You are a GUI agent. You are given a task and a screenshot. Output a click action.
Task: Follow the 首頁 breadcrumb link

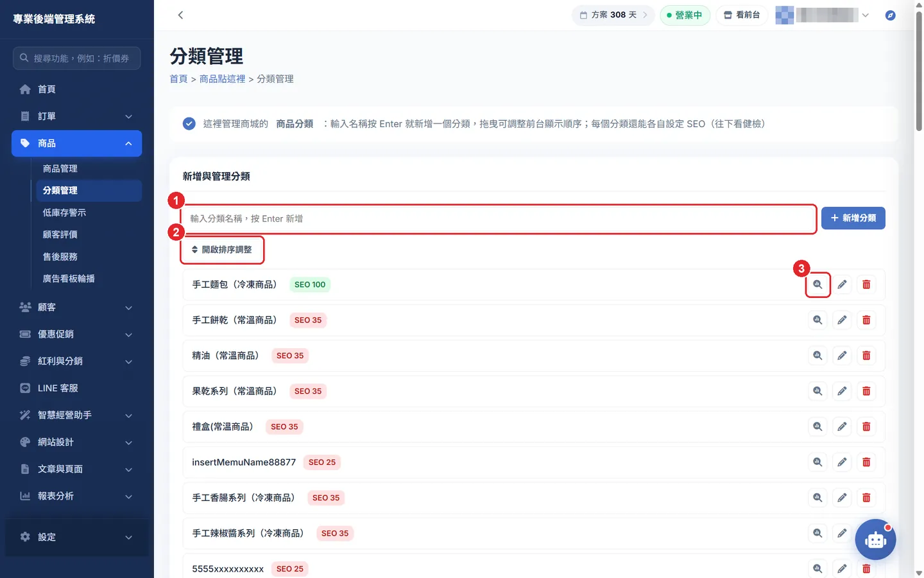coord(178,79)
